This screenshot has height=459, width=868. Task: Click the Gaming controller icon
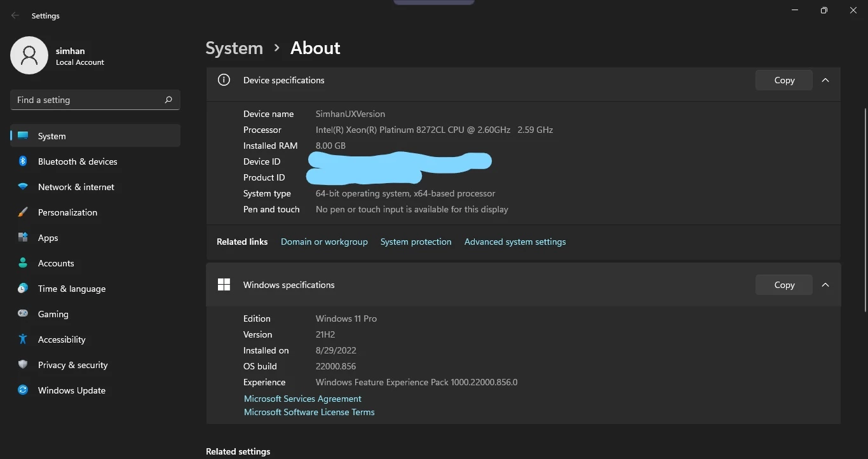click(x=23, y=314)
